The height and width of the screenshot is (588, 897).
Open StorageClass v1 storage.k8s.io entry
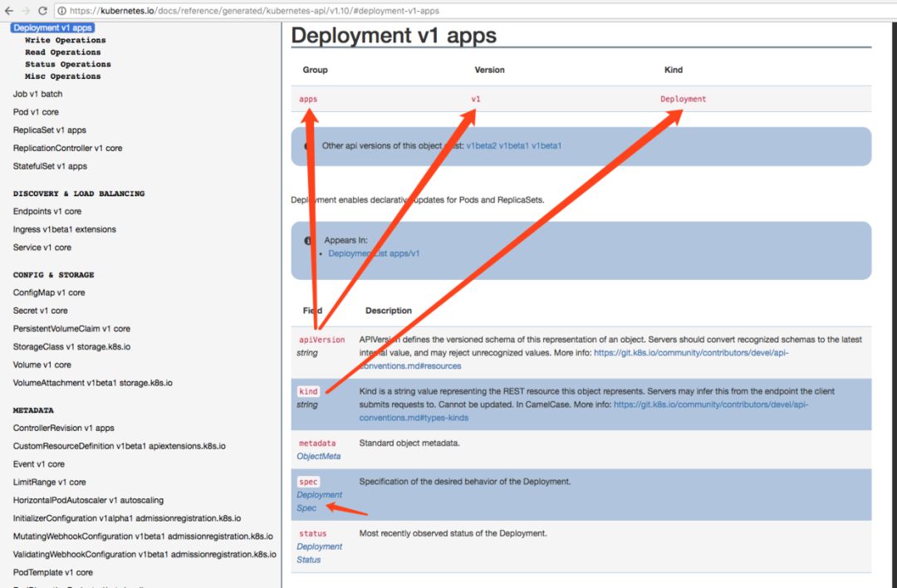(71, 346)
